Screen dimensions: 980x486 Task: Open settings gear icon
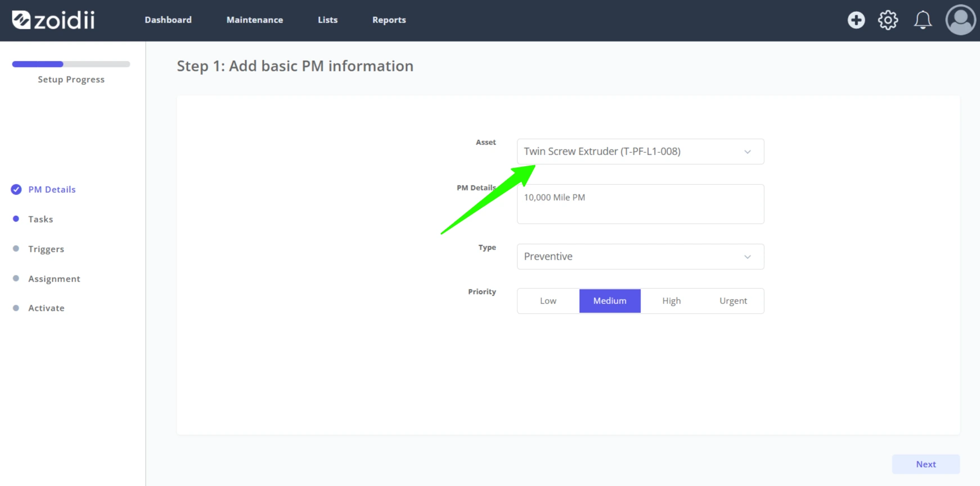[x=888, y=20]
